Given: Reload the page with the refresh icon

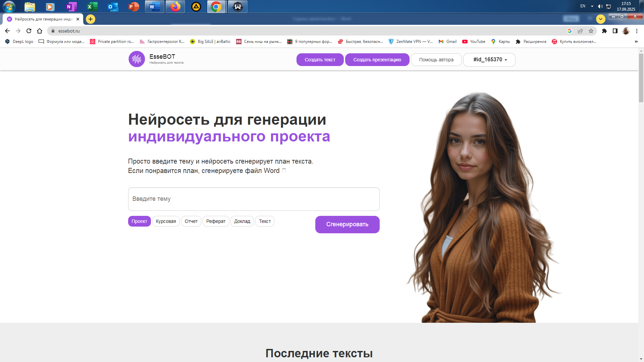Looking at the screenshot, I should [x=29, y=31].
